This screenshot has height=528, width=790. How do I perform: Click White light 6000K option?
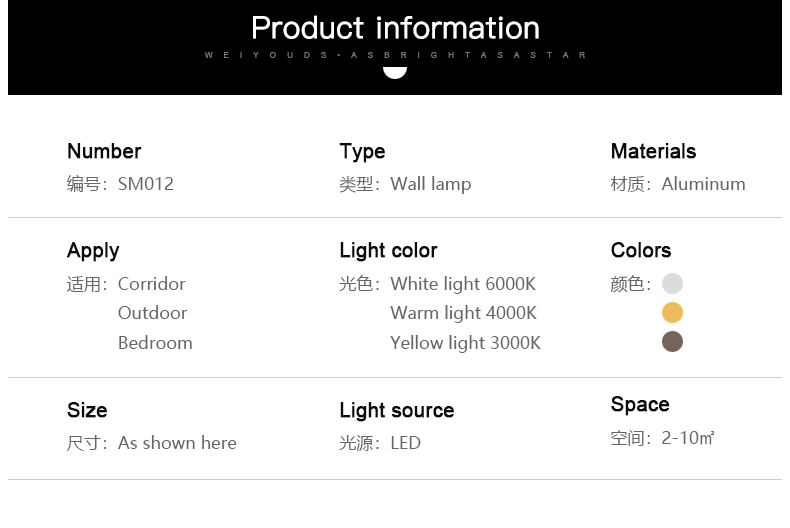click(463, 284)
